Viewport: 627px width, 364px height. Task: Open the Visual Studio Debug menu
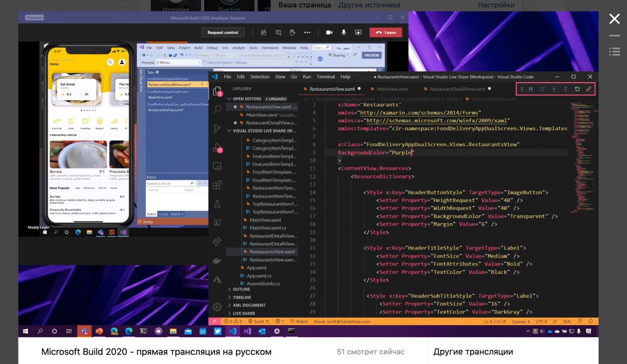click(212, 48)
